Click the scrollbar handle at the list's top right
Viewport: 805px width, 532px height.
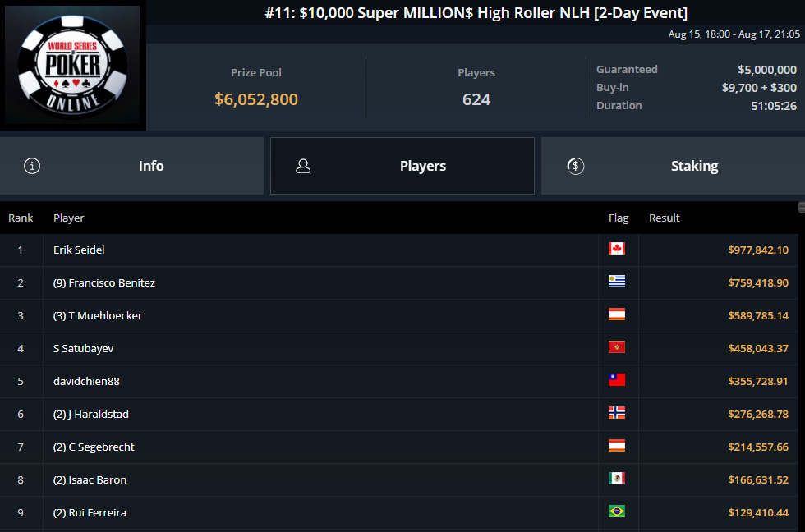click(801, 207)
